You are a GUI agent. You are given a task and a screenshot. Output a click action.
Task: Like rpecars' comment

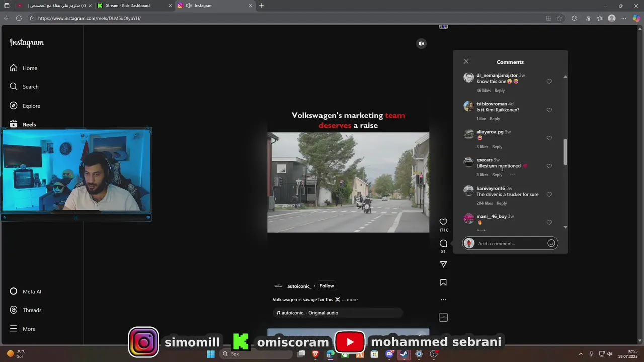point(549,166)
